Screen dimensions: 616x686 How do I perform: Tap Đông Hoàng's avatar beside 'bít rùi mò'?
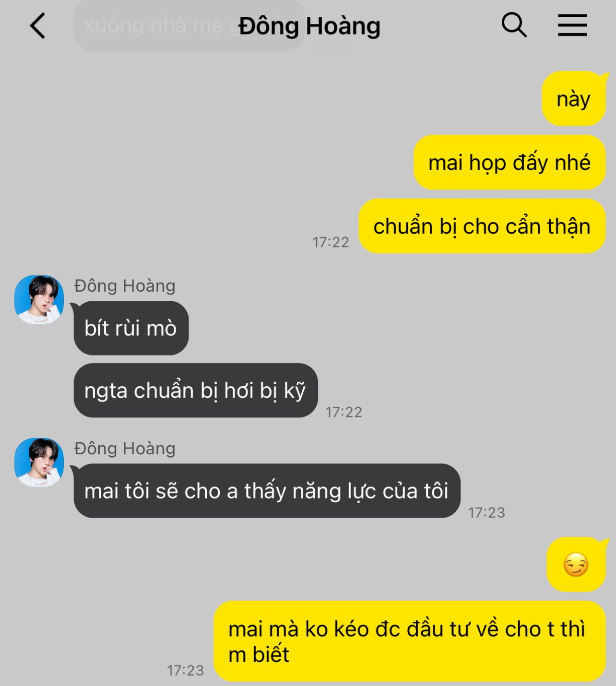pyautogui.click(x=39, y=299)
